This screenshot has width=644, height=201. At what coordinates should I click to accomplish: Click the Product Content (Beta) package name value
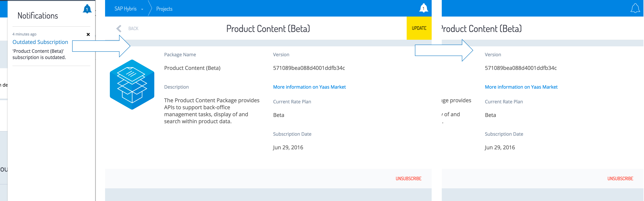(x=192, y=68)
